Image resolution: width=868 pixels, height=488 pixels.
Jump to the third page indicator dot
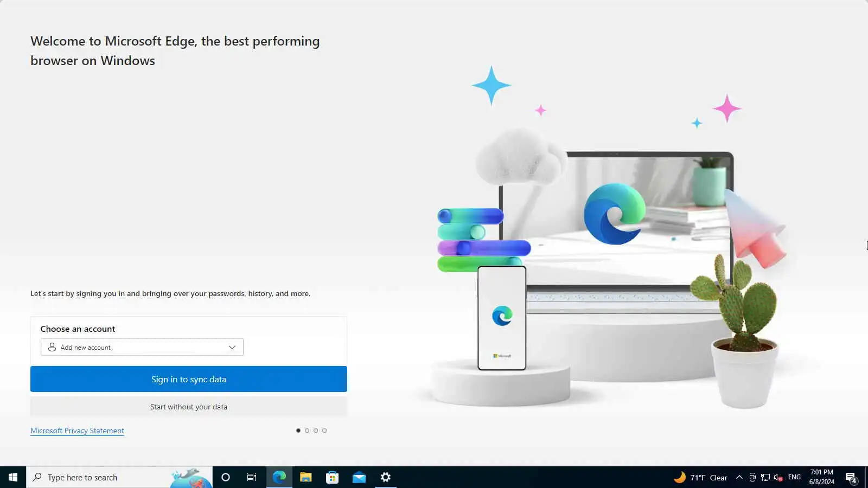click(316, 431)
